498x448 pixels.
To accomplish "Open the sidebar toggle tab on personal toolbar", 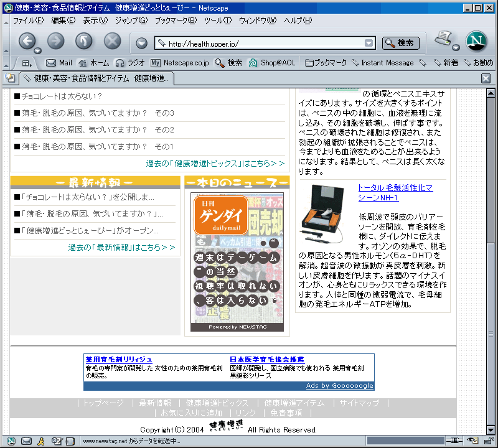I will point(27,63).
